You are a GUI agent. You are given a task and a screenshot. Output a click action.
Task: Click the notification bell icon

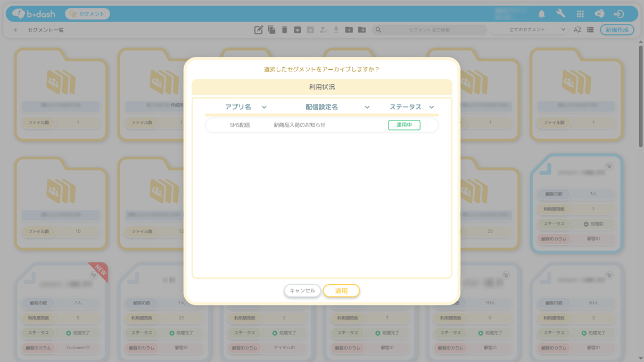pos(541,14)
